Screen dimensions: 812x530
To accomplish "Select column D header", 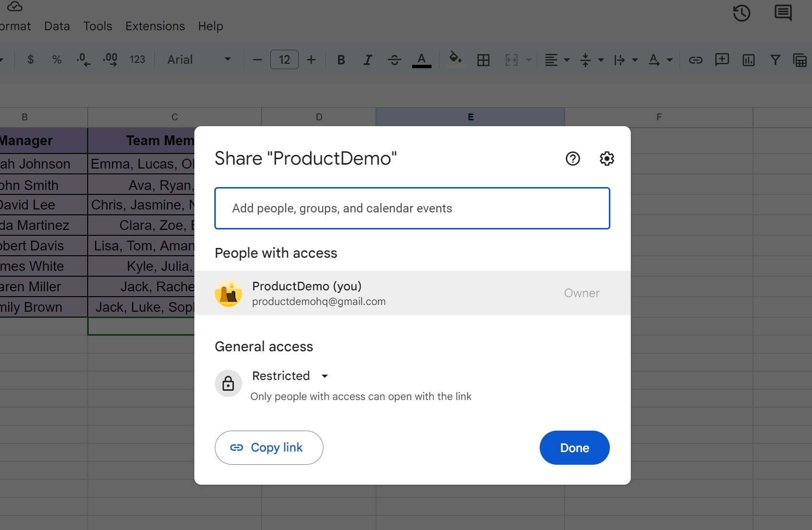I will pyautogui.click(x=319, y=117).
